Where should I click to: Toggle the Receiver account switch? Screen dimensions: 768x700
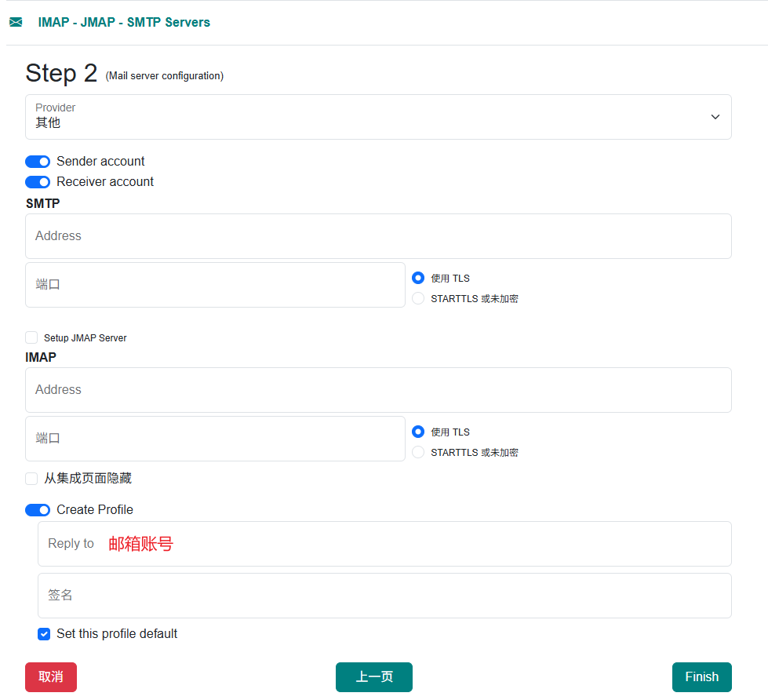point(37,181)
